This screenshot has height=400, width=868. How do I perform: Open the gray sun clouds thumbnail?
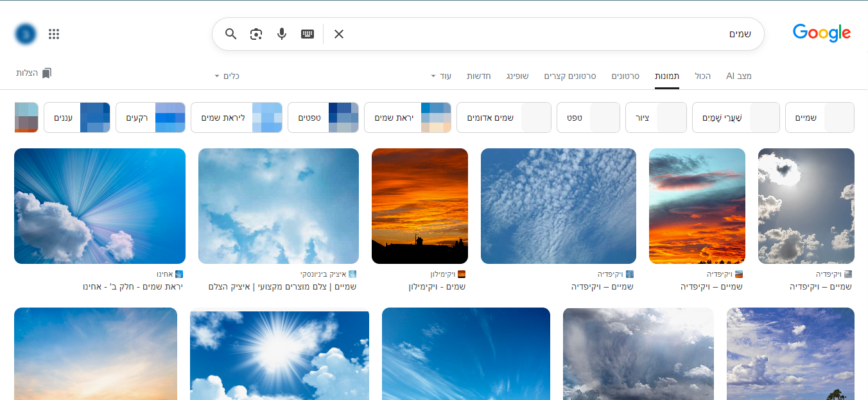point(806,206)
